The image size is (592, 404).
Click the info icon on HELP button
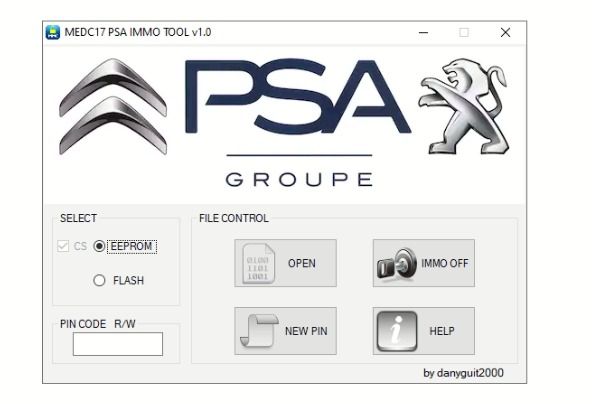[397, 331]
